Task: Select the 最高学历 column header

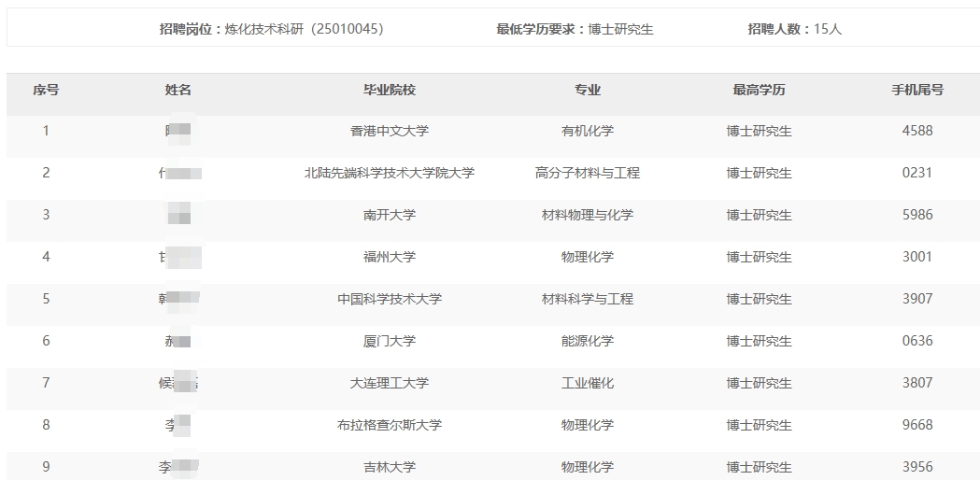Action: pos(759,90)
